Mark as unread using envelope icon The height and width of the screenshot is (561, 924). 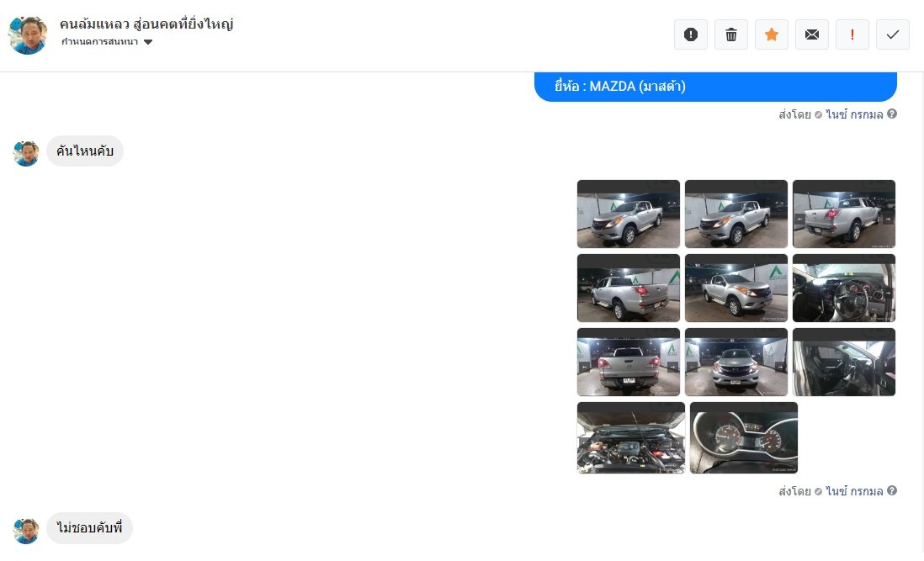812,34
